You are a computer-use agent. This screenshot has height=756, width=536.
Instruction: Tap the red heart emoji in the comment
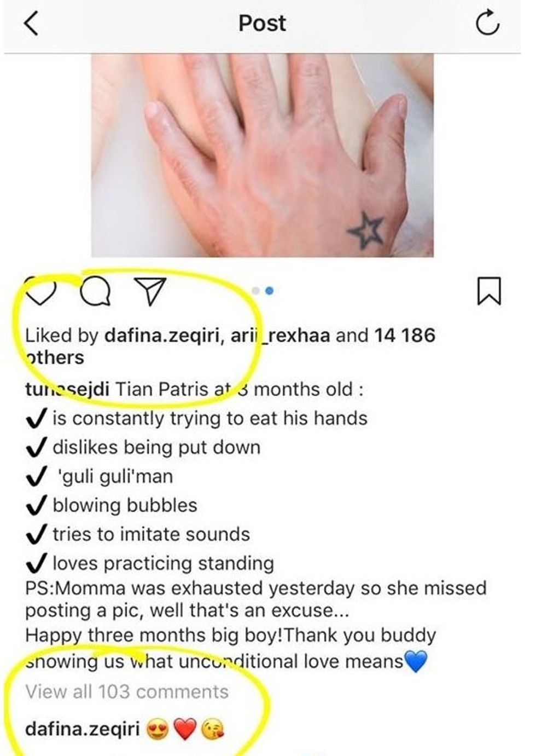point(185,730)
